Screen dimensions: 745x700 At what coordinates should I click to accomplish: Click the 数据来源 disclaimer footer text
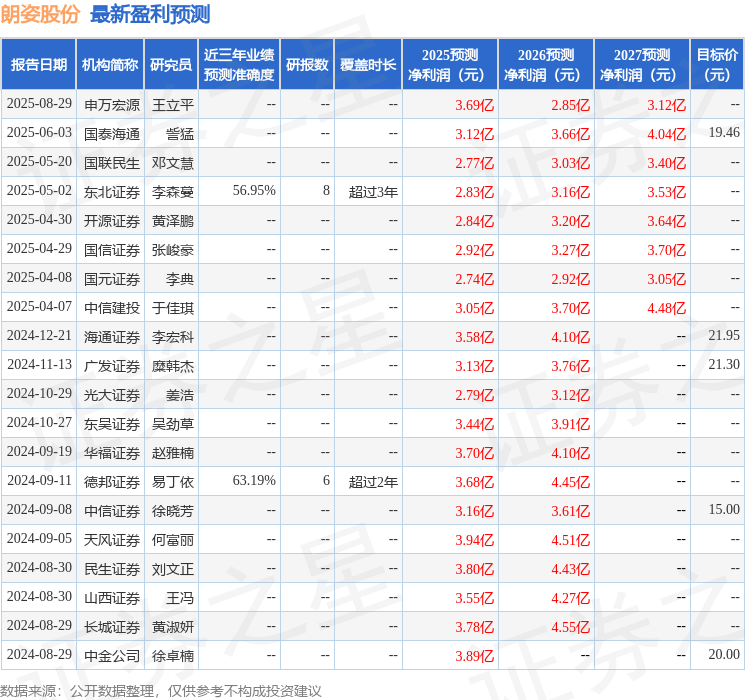pos(161,691)
